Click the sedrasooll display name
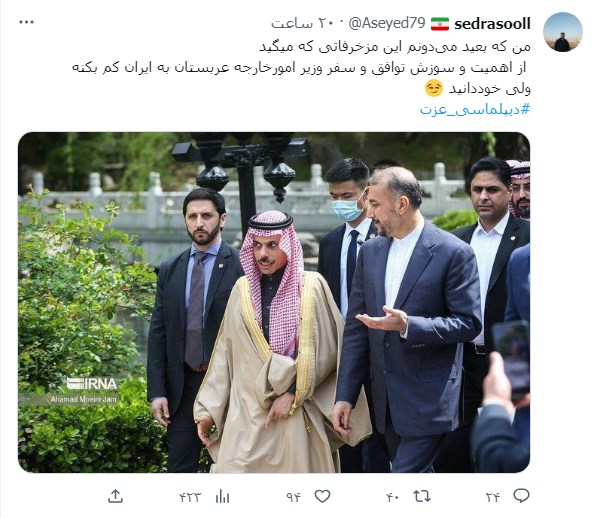 [492, 24]
